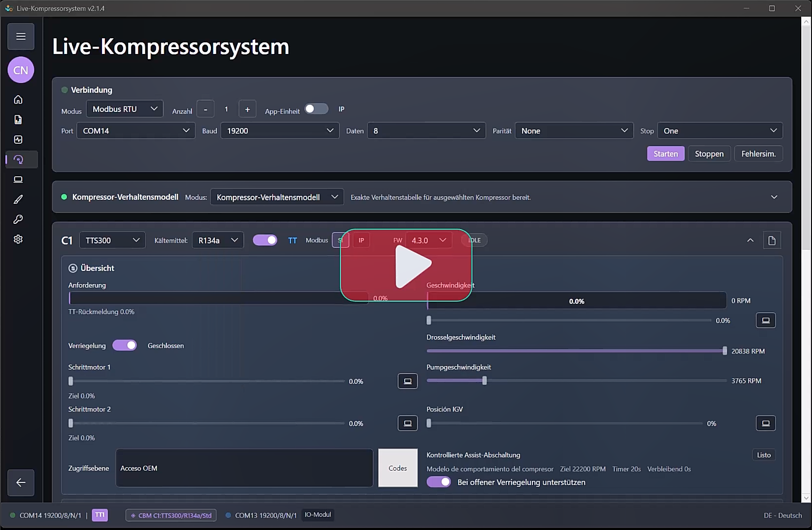Click the Schrittmotor 2 slider handle

tap(71, 424)
